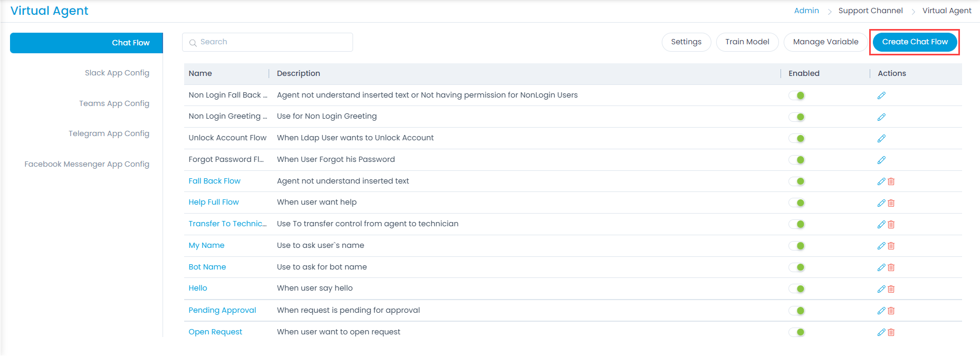Open the Train Model dialog

pyautogui.click(x=747, y=42)
